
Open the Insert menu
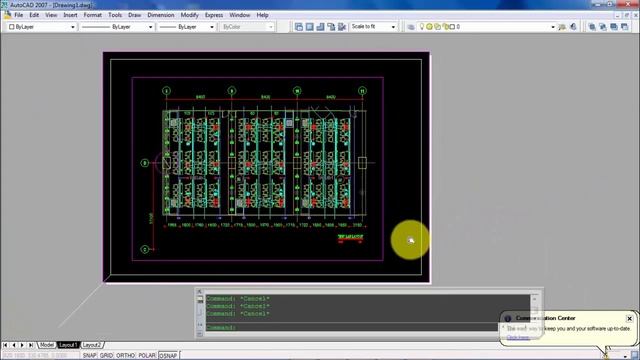click(x=70, y=15)
